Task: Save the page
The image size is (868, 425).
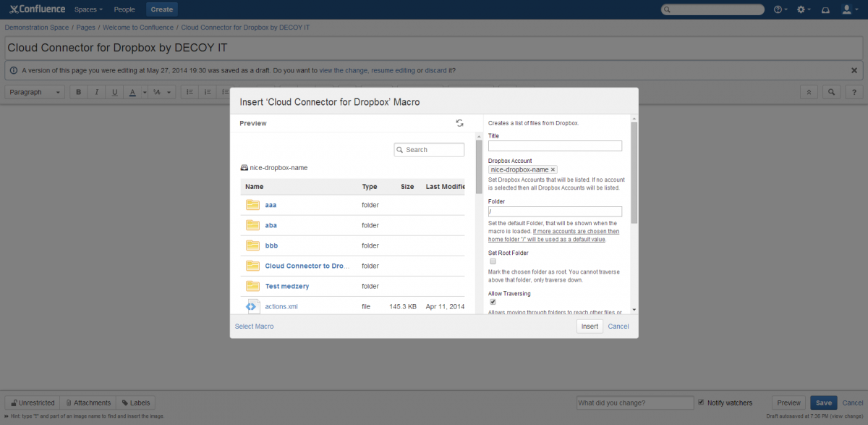Action: pyautogui.click(x=824, y=403)
